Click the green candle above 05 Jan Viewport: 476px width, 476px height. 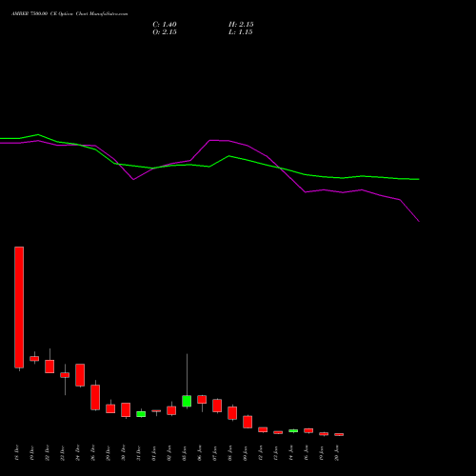click(187, 401)
